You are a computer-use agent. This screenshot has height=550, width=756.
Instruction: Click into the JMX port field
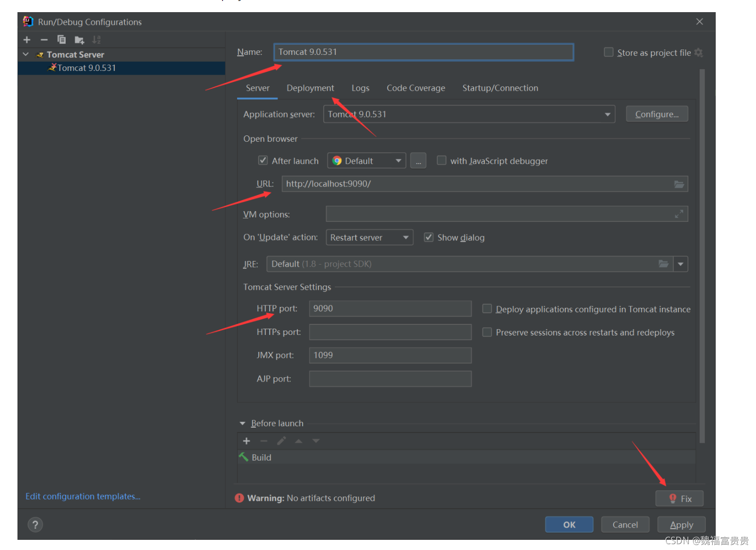pyautogui.click(x=390, y=355)
